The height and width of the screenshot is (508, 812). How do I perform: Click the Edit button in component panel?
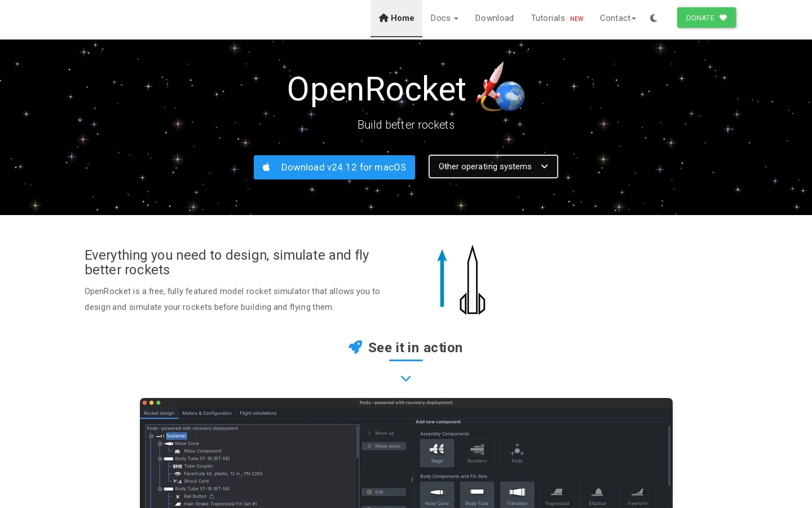tap(383, 492)
